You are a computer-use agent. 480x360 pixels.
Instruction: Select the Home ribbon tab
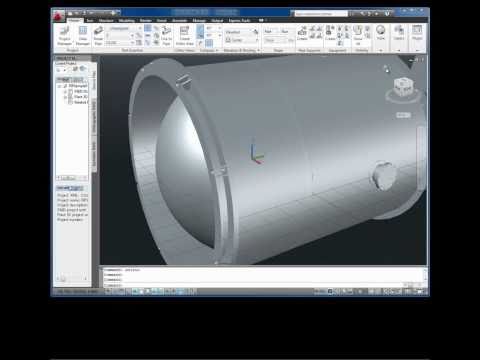click(x=74, y=20)
